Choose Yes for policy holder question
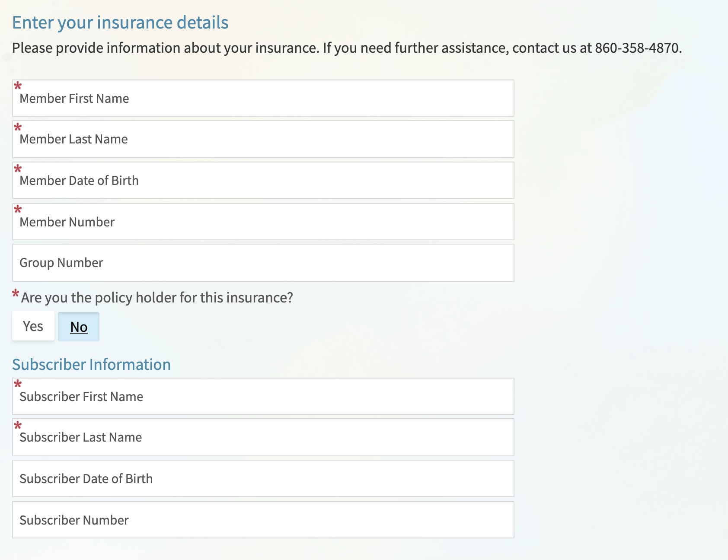The image size is (728, 560). click(x=33, y=326)
